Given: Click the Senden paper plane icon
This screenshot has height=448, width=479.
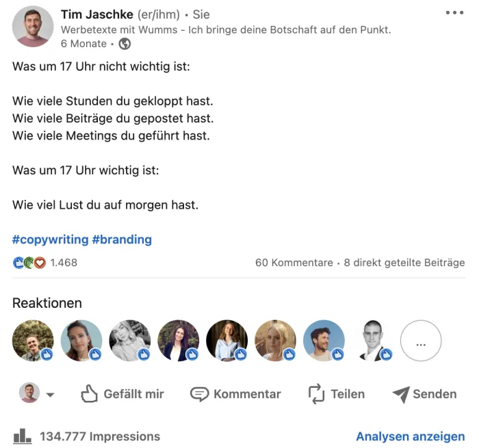Looking at the screenshot, I should 401,394.
